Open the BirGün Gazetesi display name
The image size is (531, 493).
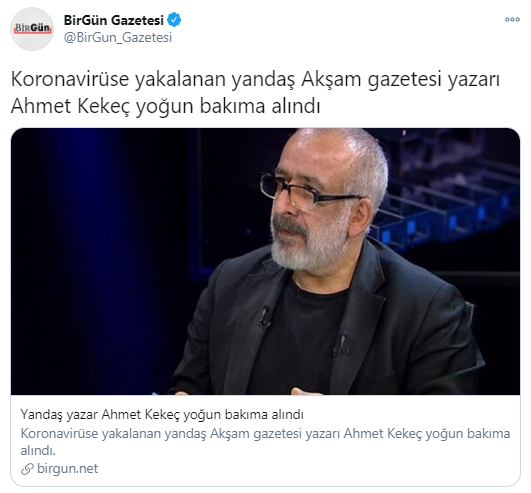113,20
